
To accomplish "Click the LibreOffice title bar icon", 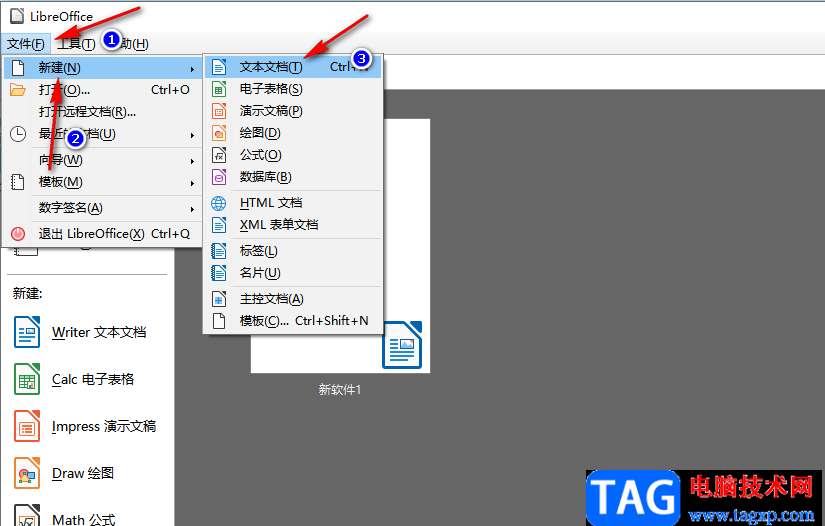I will 17,16.
